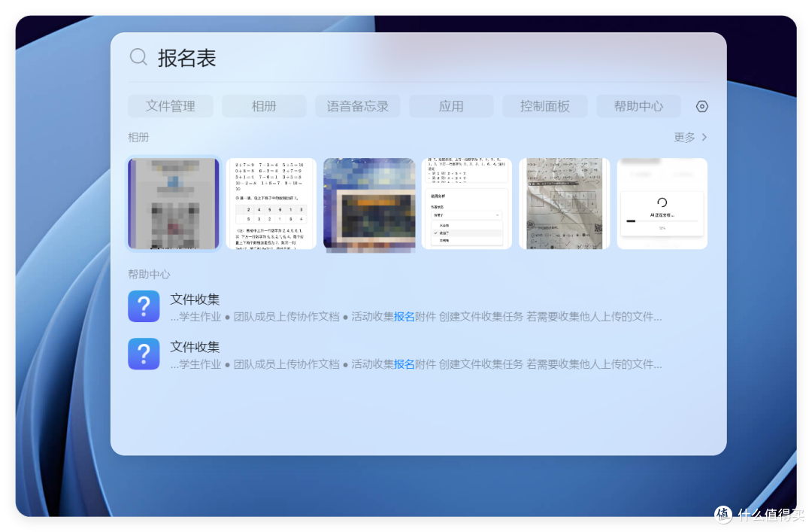Click 更多 to see more album results

(684, 138)
